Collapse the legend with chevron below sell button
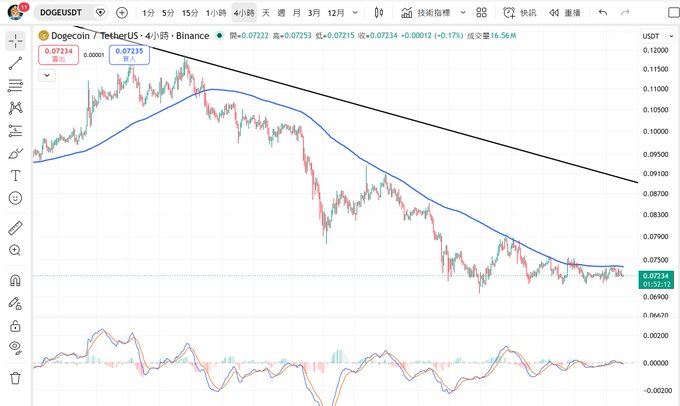Viewport: 680px width, 406px height. [x=47, y=75]
